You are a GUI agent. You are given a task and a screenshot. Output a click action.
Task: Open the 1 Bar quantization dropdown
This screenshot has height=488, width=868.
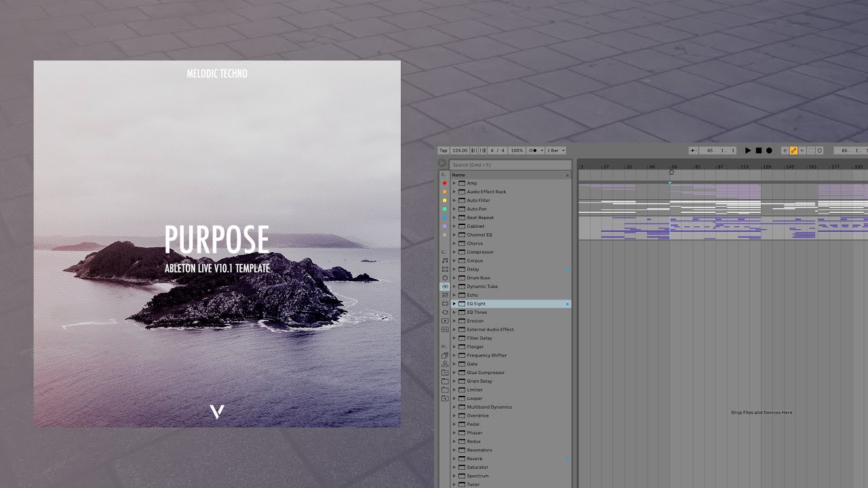pyautogui.click(x=555, y=150)
